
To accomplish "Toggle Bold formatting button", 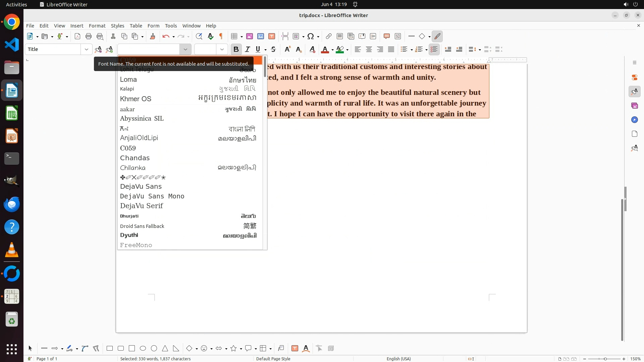I will click(x=236, y=49).
